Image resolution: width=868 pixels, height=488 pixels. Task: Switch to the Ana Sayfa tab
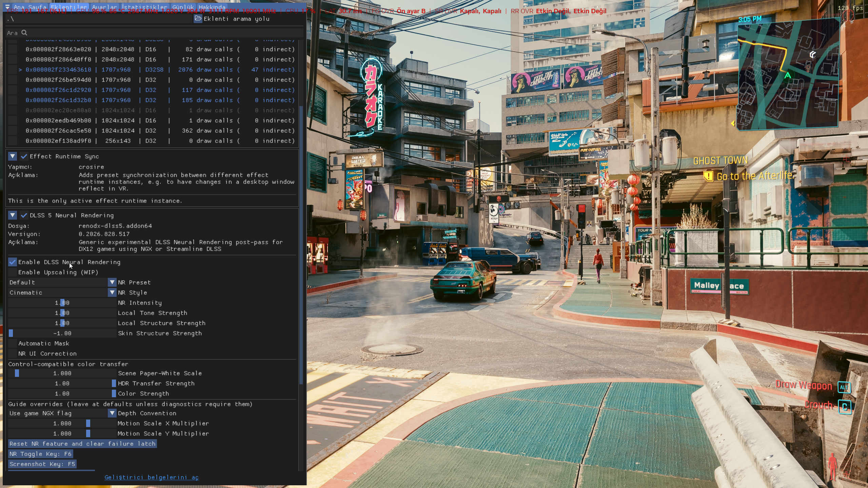[30, 7]
